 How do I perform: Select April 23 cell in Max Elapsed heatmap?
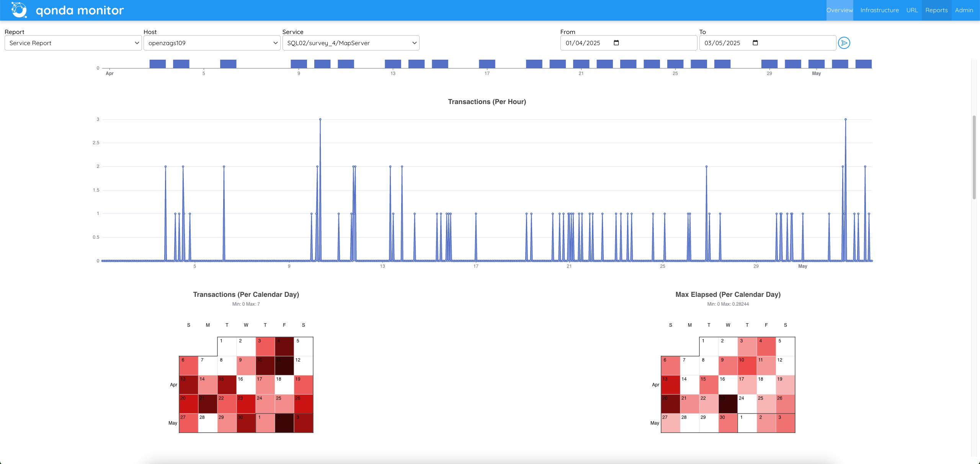[x=728, y=404]
